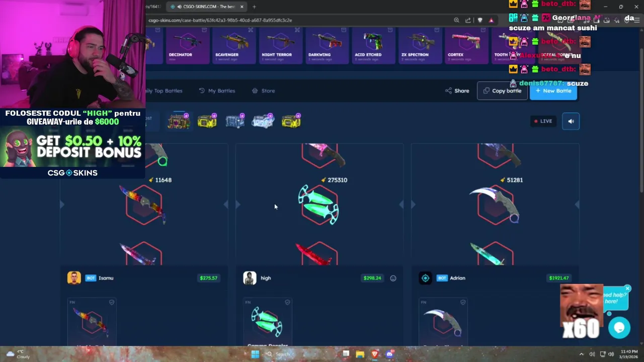This screenshot has width=644, height=362.
Task: Open the DECIMATOR live drop card
Action: pos(186,46)
